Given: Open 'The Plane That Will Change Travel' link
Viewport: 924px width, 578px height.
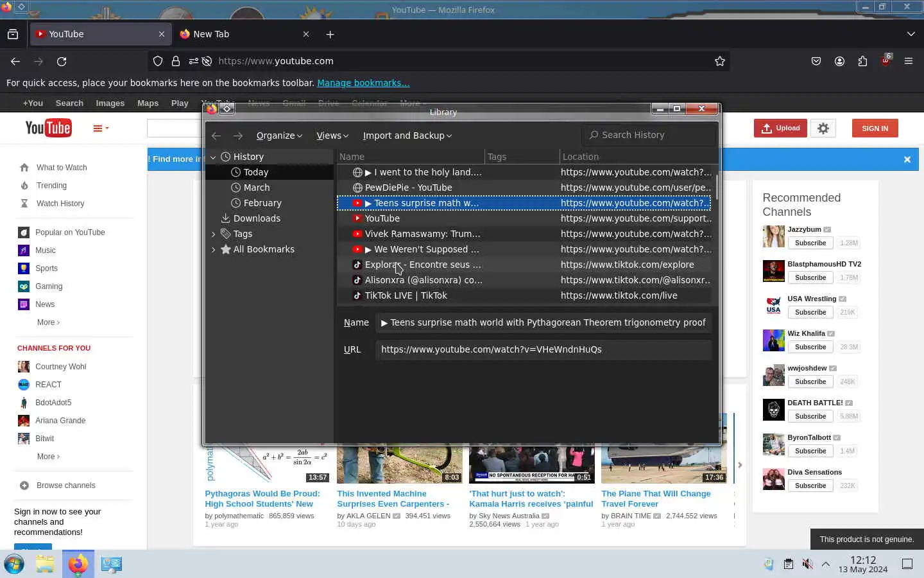Looking at the screenshot, I should pyautogui.click(x=656, y=499).
